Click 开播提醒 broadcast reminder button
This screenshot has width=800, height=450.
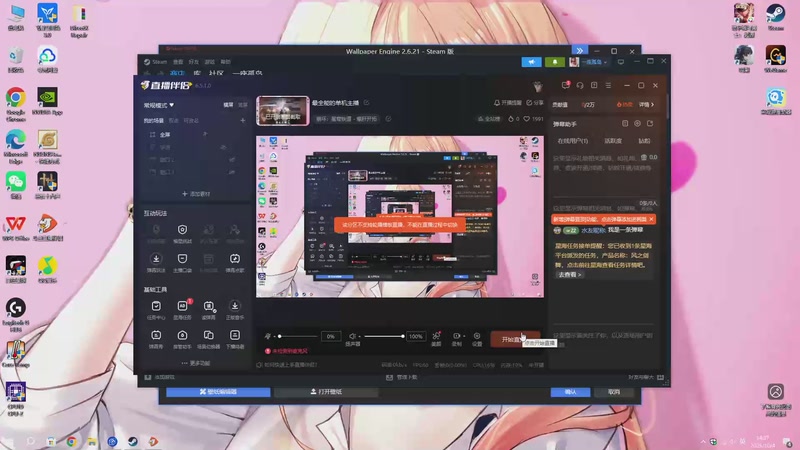click(508, 103)
